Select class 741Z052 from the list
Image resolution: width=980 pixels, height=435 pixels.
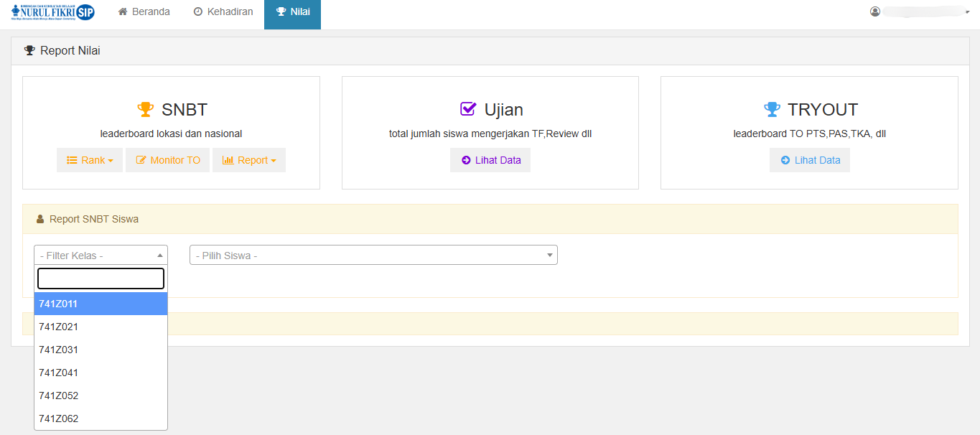(x=101, y=396)
